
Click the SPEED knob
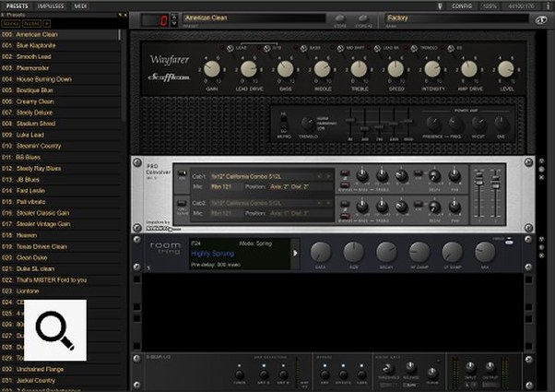point(396,69)
